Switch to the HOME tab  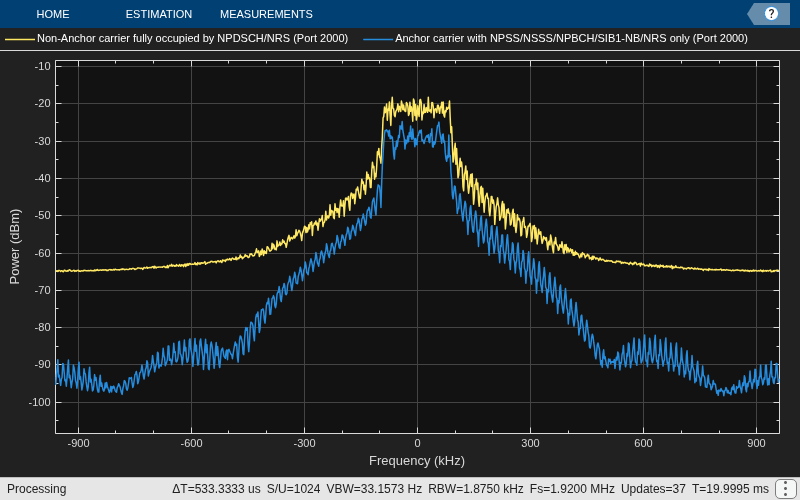click(53, 14)
